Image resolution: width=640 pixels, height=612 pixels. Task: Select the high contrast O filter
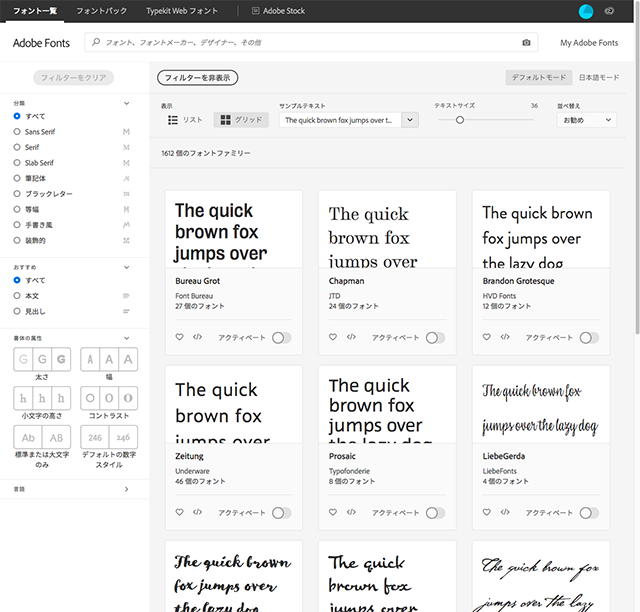[x=128, y=398]
